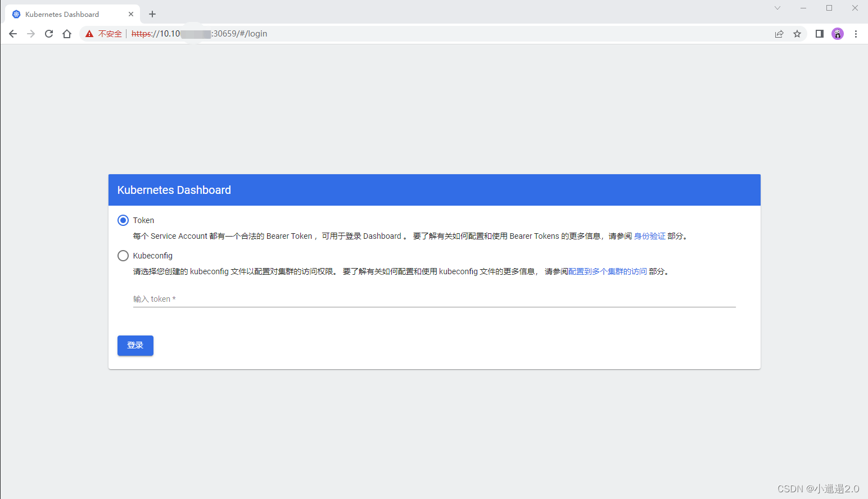Open the Chrome three-dot menu
The image size is (868, 499).
pos(856,34)
